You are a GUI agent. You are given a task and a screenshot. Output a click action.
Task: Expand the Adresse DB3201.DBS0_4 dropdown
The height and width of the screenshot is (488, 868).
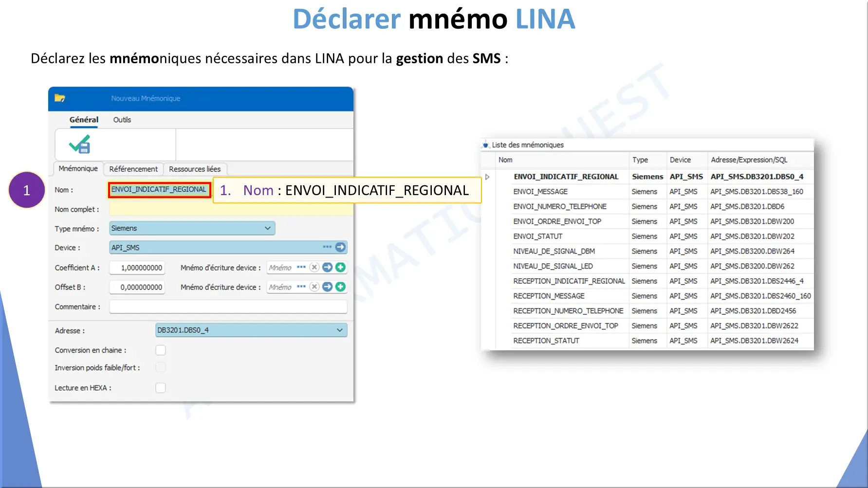(x=339, y=330)
